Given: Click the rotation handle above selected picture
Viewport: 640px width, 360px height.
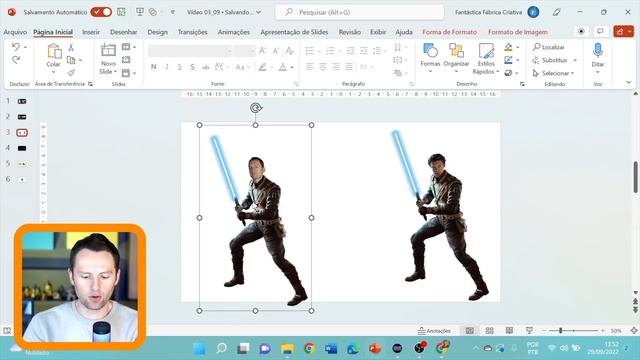Looking at the screenshot, I should (x=256, y=108).
